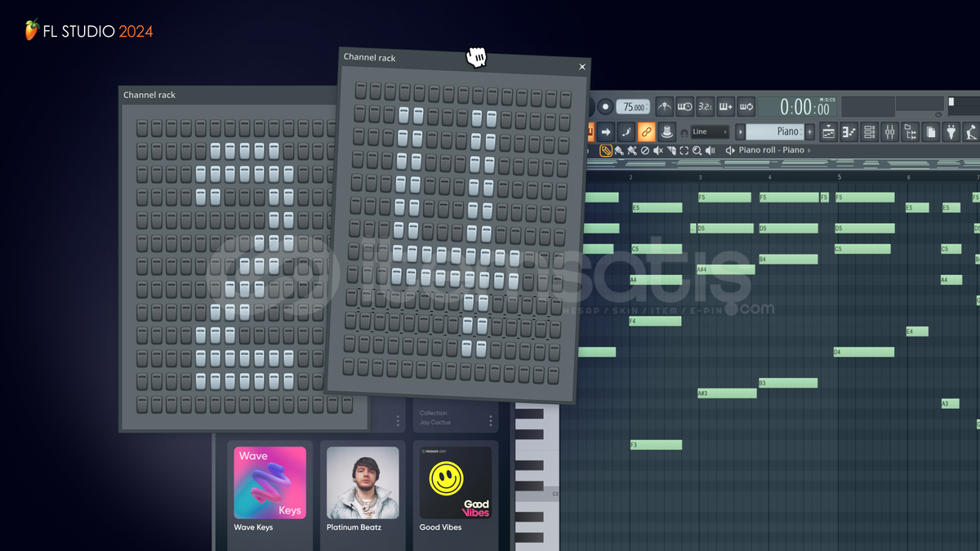Expand the arrow after Piano roll - Piano

click(809, 150)
